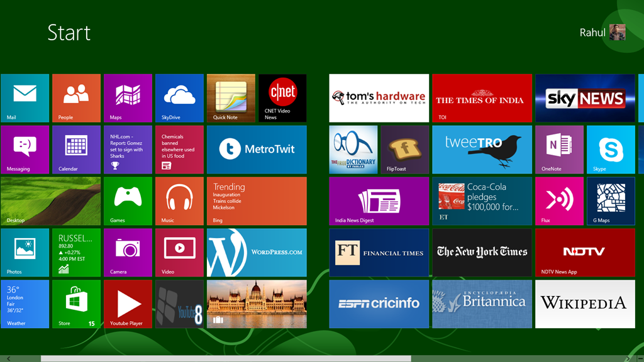Launch the NDTV News App tile
Viewport: 644px width, 362px height.
click(586, 253)
